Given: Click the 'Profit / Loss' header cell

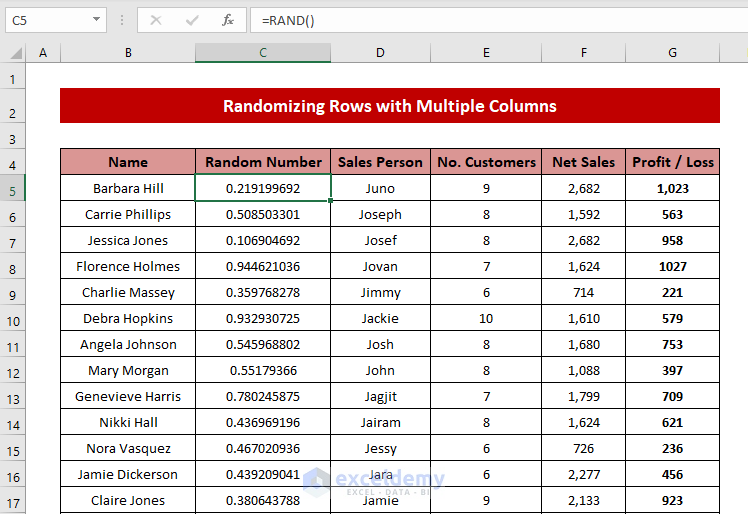Looking at the screenshot, I should 673,162.
